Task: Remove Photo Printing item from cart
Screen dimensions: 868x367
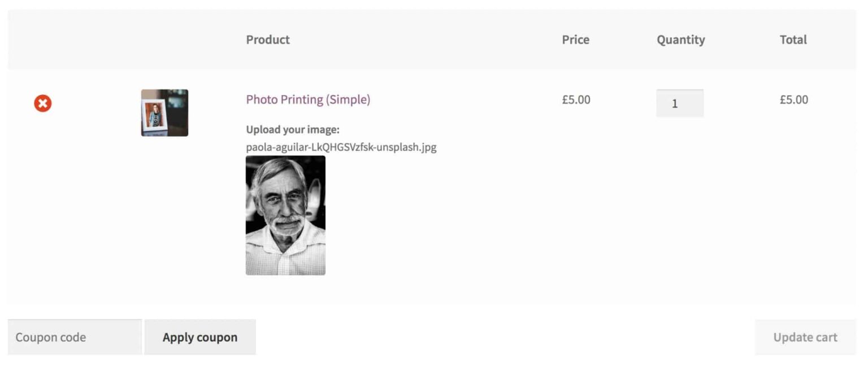Action: 42,104
